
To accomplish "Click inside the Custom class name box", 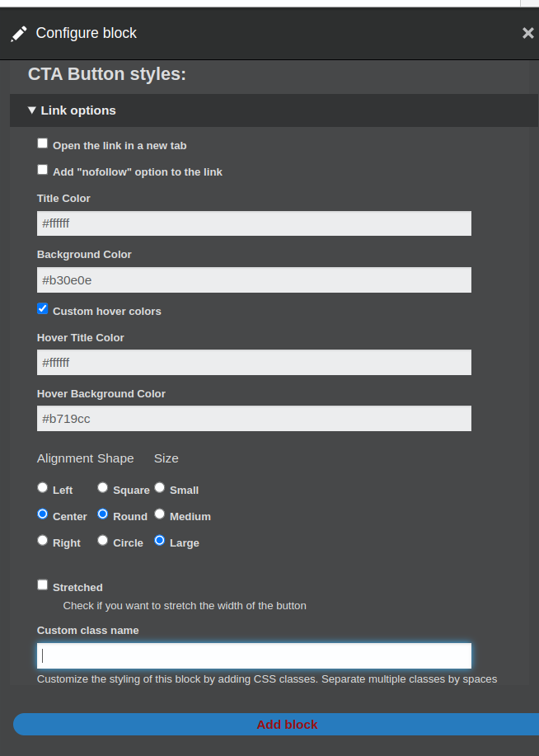I will point(254,655).
